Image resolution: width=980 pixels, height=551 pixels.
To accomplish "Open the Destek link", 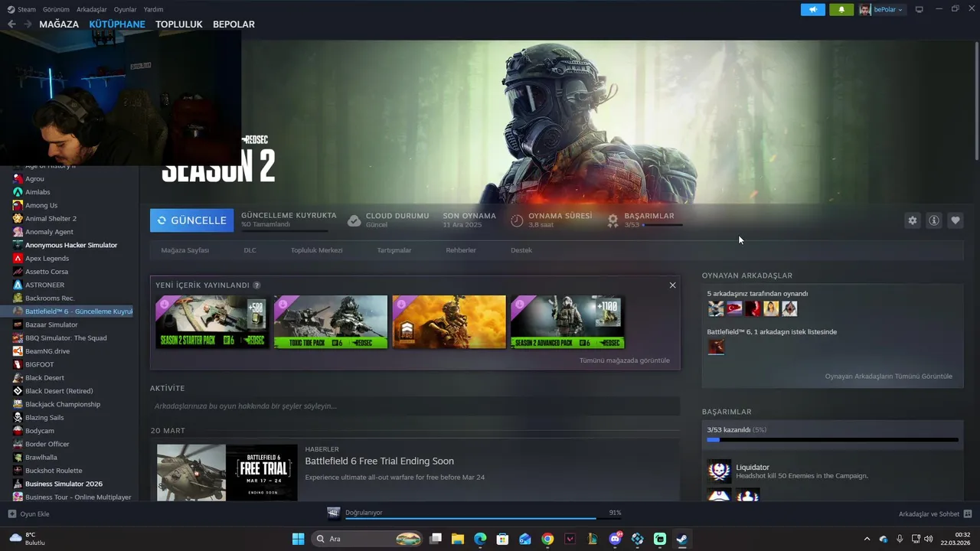I will coord(521,250).
